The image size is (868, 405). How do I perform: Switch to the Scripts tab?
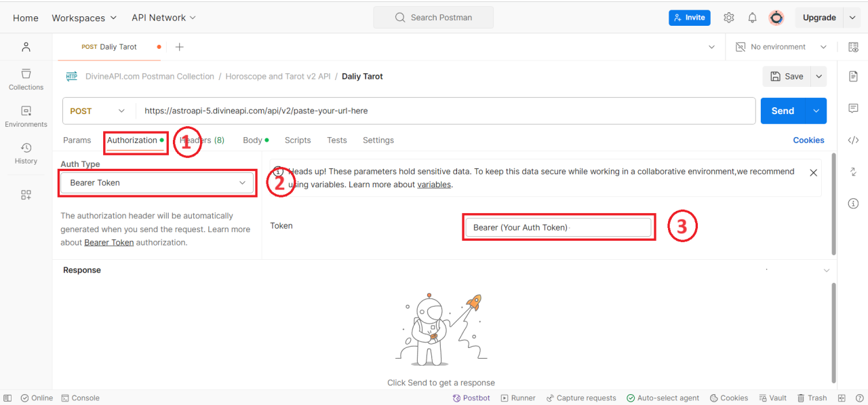point(298,140)
